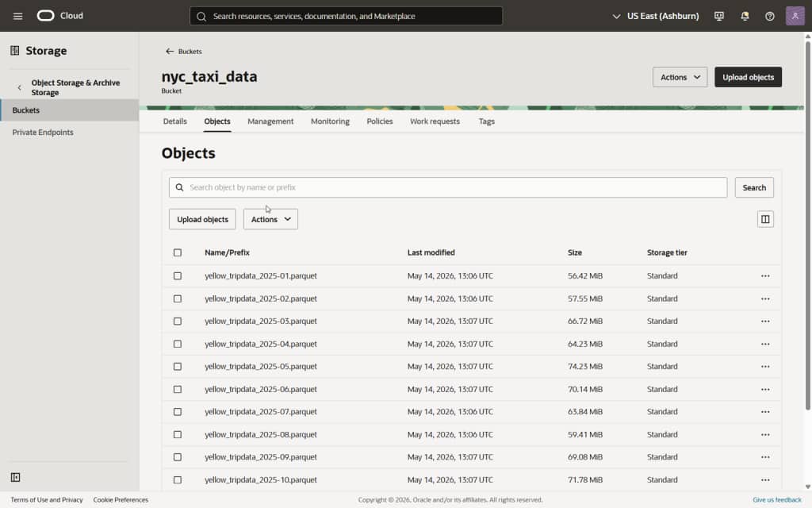Select Buckets in the sidebar

pyautogui.click(x=70, y=110)
